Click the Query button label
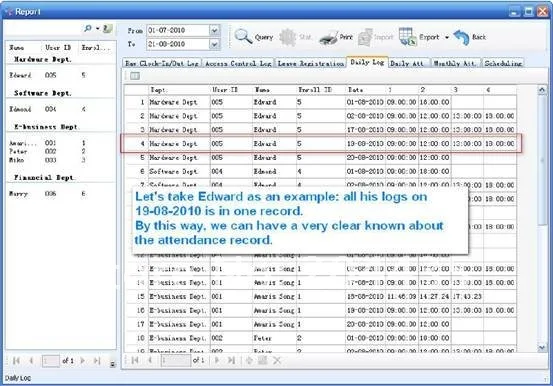The width and height of the screenshot is (553, 386). 264,37
